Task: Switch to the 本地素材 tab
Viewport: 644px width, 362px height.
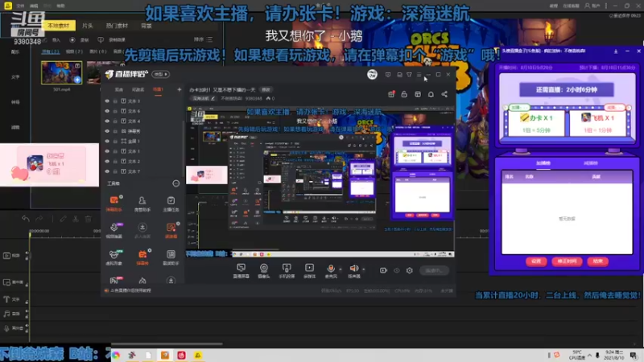Action: pyautogui.click(x=59, y=26)
